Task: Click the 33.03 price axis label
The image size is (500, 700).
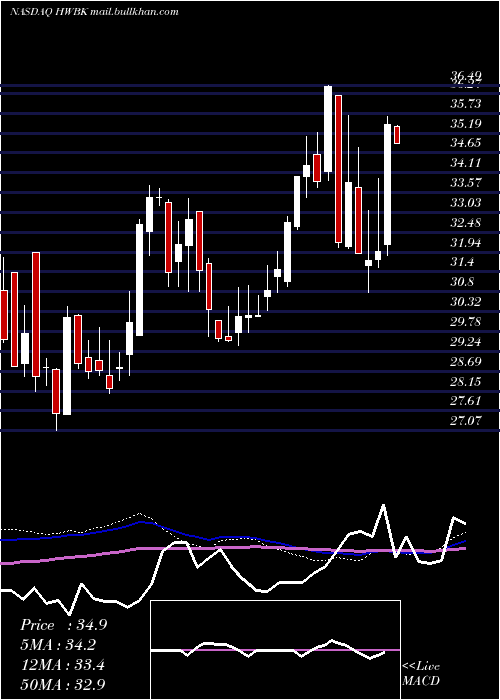Action: [x=465, y=203]
